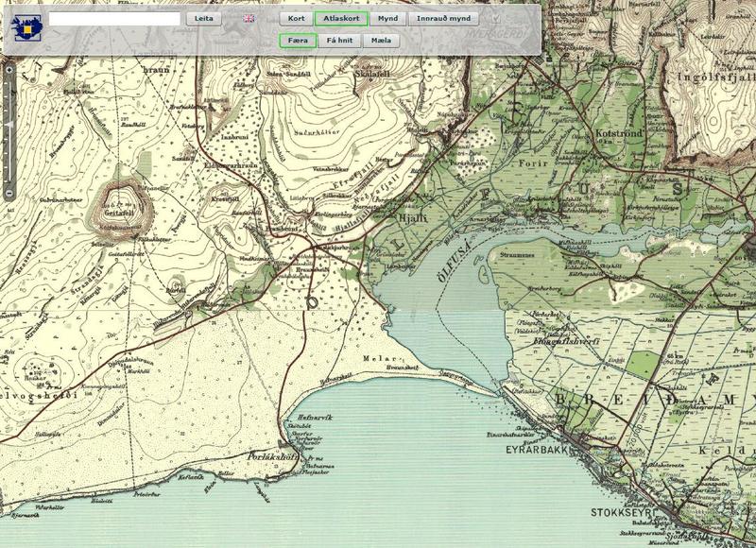Image resolution: width=756 pixels, height=548 pixels.
Task: Click the Hjalli label on the map
Action: click(413, 218)
